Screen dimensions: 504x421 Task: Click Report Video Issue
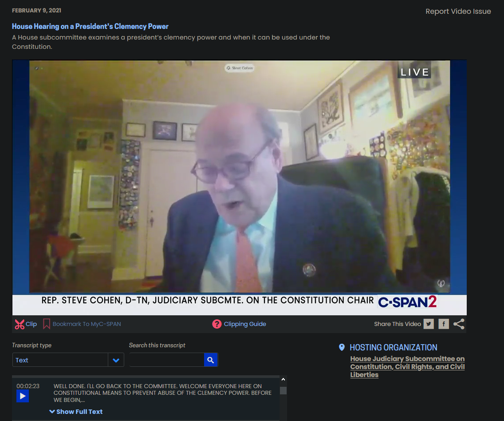tap(458, 11)
